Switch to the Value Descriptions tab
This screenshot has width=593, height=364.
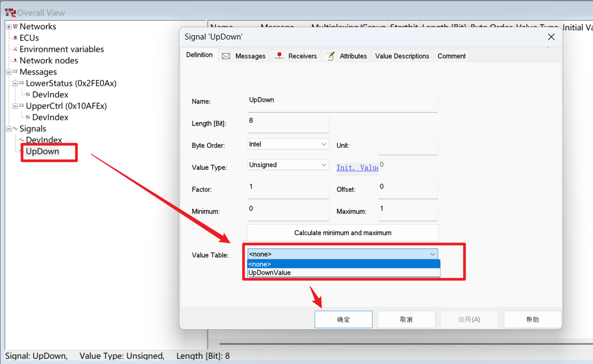coord(402,56)
